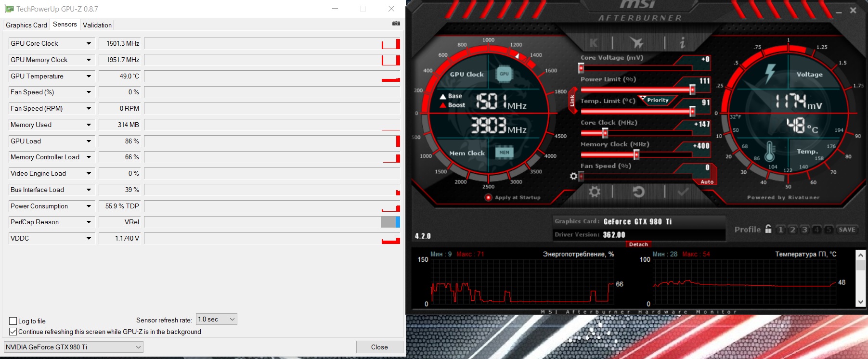Click the MEM chip icon in the clock gauge
Viewport: 868px width, 359px height.
[x=504, y=153]
